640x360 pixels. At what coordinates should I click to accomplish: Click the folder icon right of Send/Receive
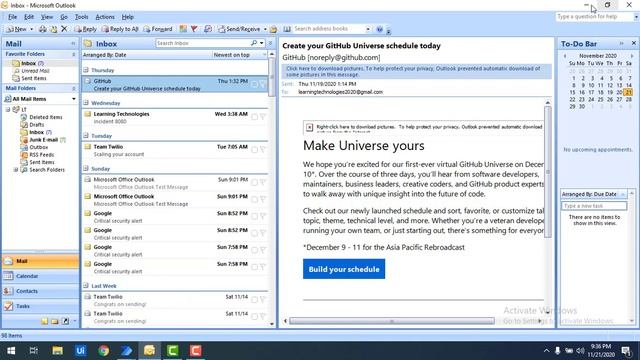coord(273,29)
